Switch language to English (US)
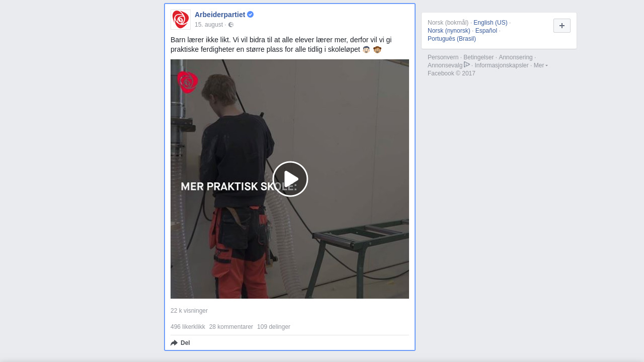The width and height of the screenshot is (644, 362). tap(491, 23)
